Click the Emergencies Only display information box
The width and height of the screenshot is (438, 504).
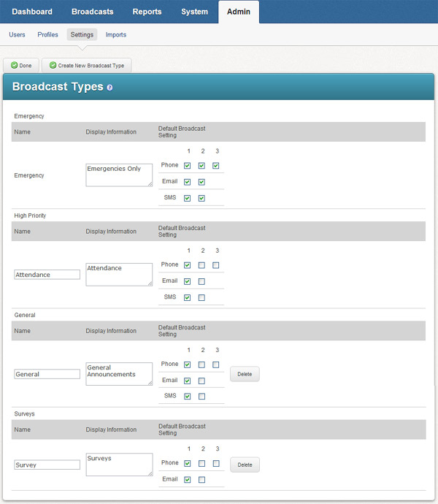[x=119, y=175]
